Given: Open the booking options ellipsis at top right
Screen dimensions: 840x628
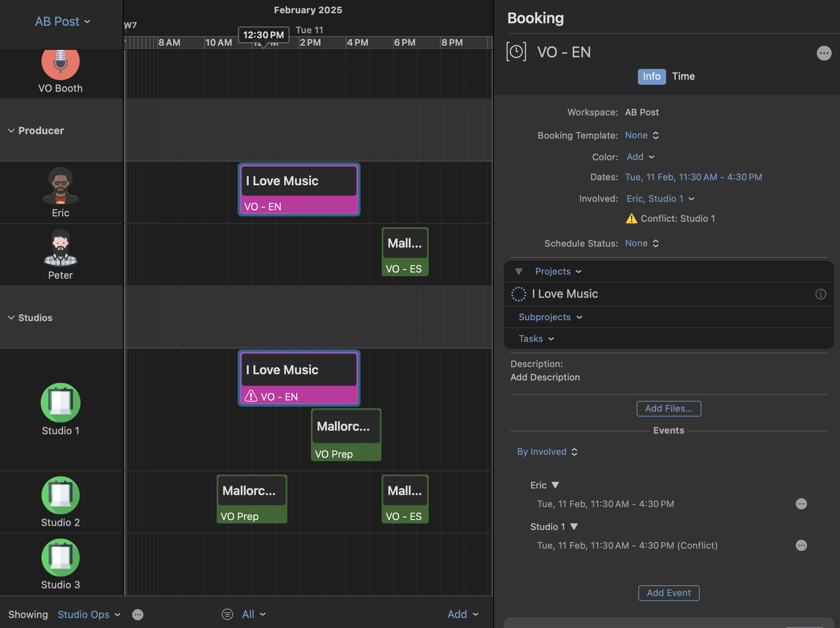Looking at the screenshot, I should pyautogui.click(x=824, y=53).
